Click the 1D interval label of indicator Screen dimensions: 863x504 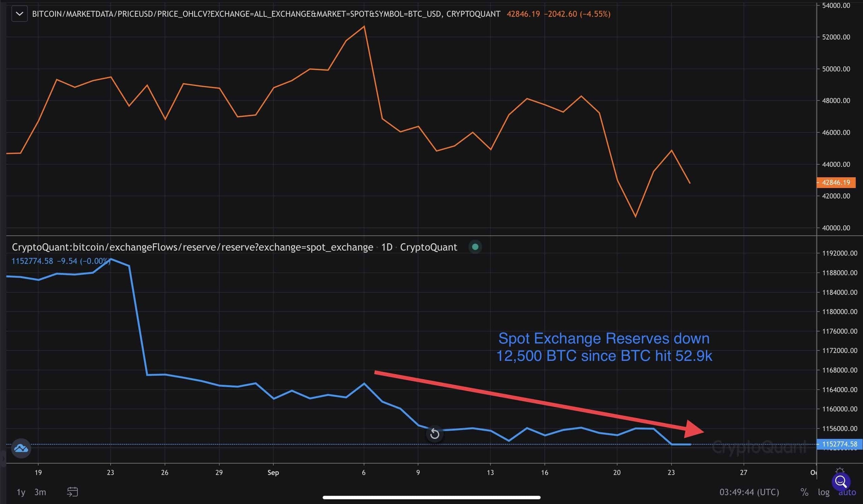(387, 247)
